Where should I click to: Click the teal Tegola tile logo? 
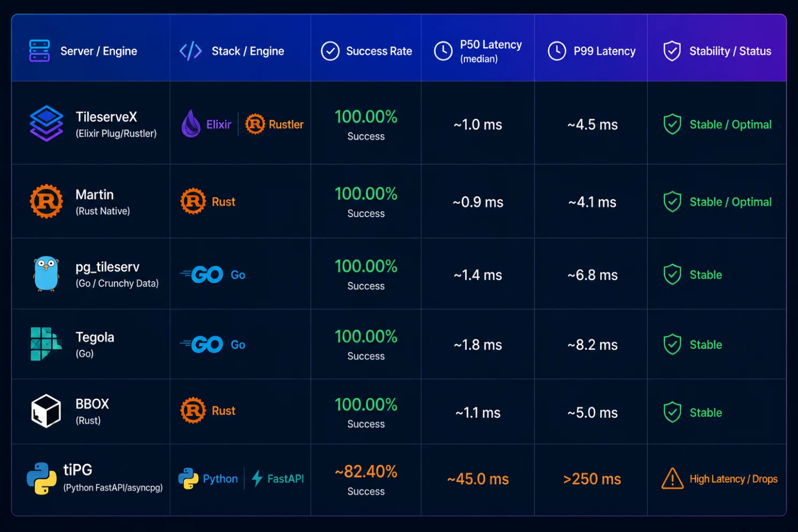[x=46, y=344]
